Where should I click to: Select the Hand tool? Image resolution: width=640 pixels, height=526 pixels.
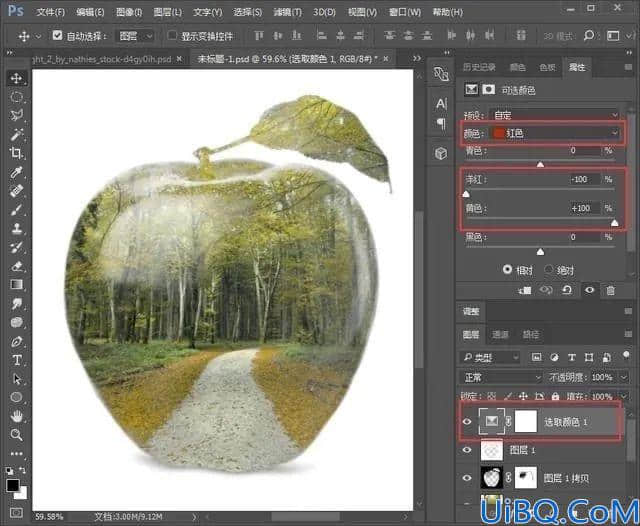pos(16,416)
